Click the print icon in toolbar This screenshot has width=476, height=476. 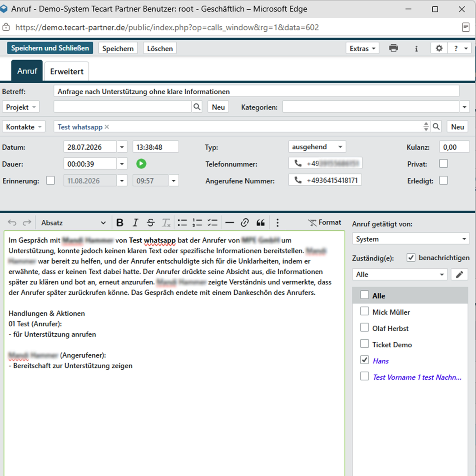[x=393, y=48]
